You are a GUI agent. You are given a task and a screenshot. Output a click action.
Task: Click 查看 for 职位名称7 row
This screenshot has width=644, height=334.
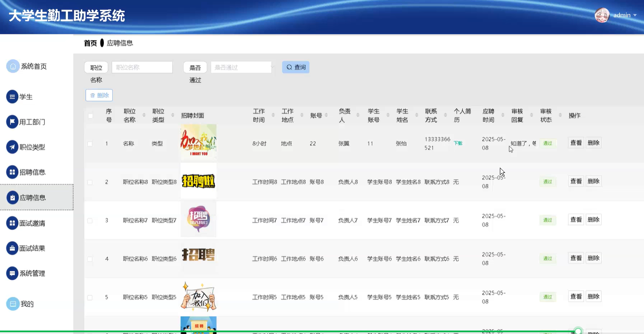pos(576,220)
